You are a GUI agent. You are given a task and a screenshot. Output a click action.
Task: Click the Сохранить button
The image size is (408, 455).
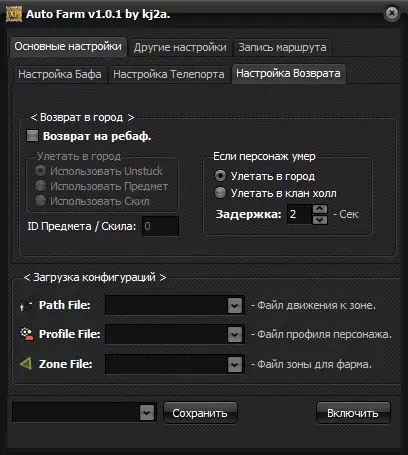tap(200, 413)
